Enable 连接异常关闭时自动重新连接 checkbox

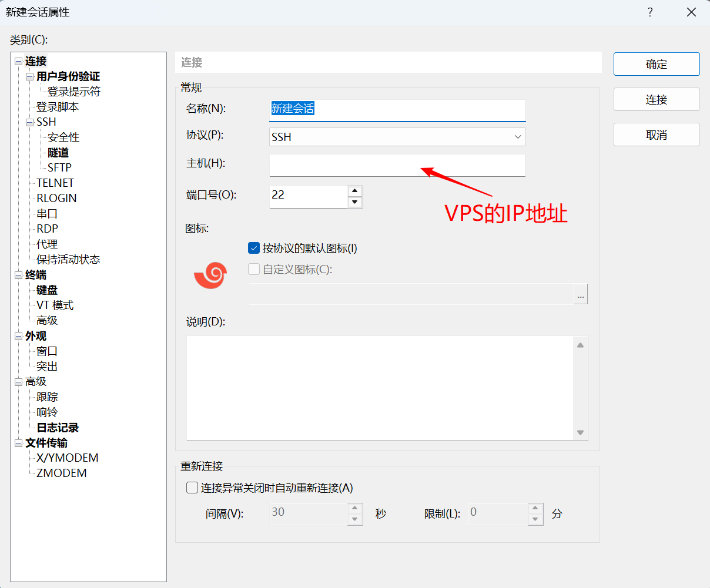[192, 488]
